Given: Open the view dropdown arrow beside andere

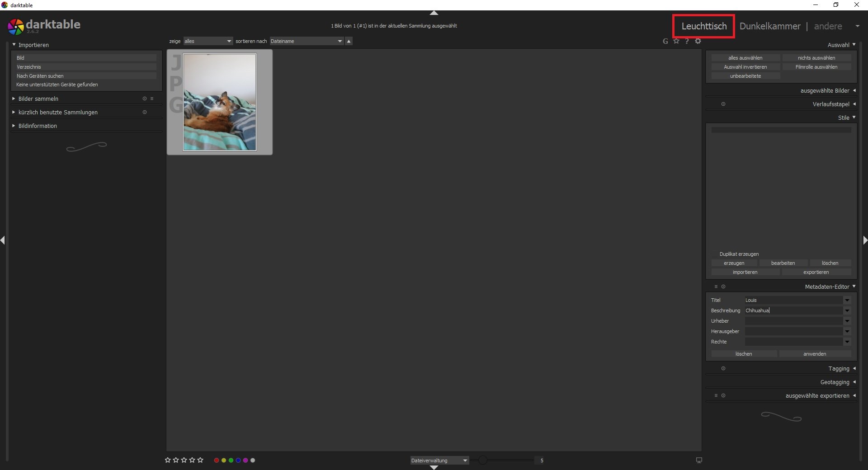Looking at the screenshot, I should coord(857,26).
